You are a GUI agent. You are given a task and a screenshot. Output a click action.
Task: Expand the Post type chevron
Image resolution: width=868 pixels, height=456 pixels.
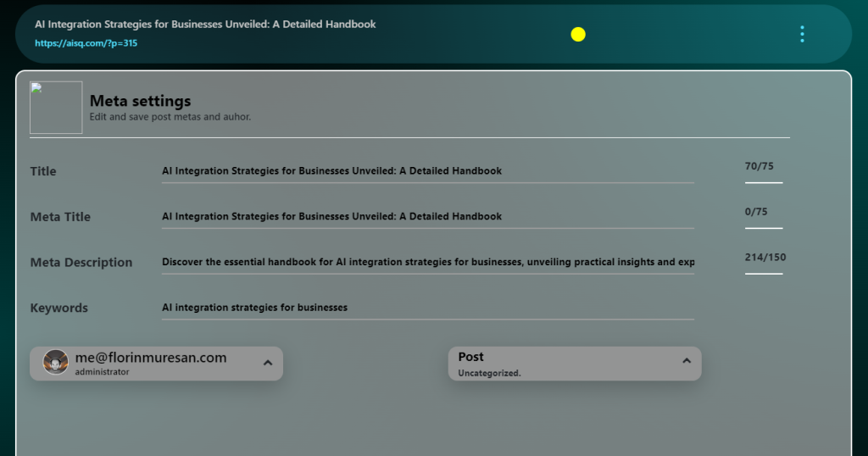[686, 361]
